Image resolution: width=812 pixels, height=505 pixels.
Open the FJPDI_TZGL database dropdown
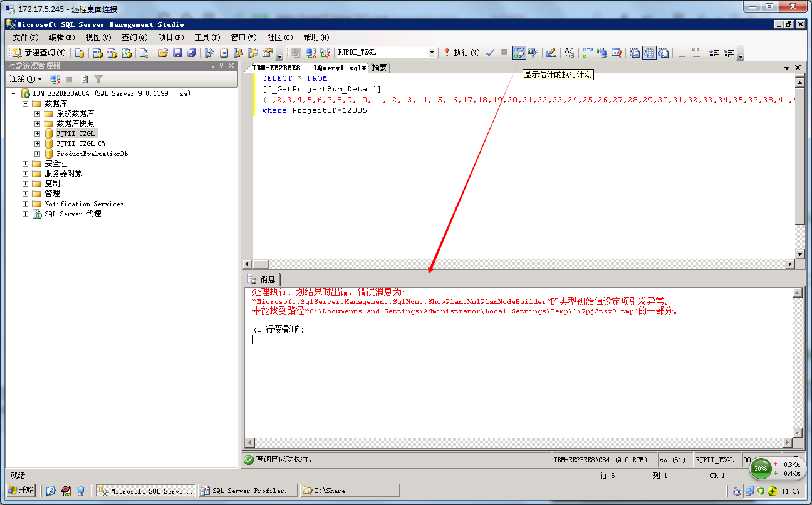(x=432, y=53)
